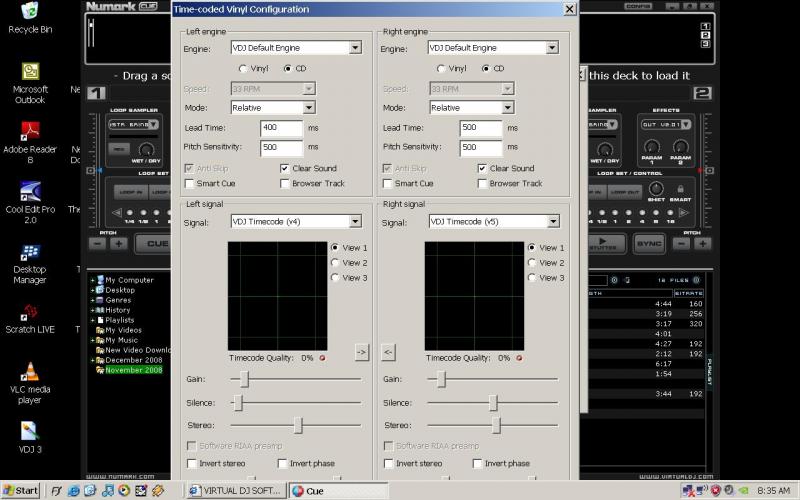Click left deck loop length previous arrow
800x500 pixels.
[x=116, y=212]
